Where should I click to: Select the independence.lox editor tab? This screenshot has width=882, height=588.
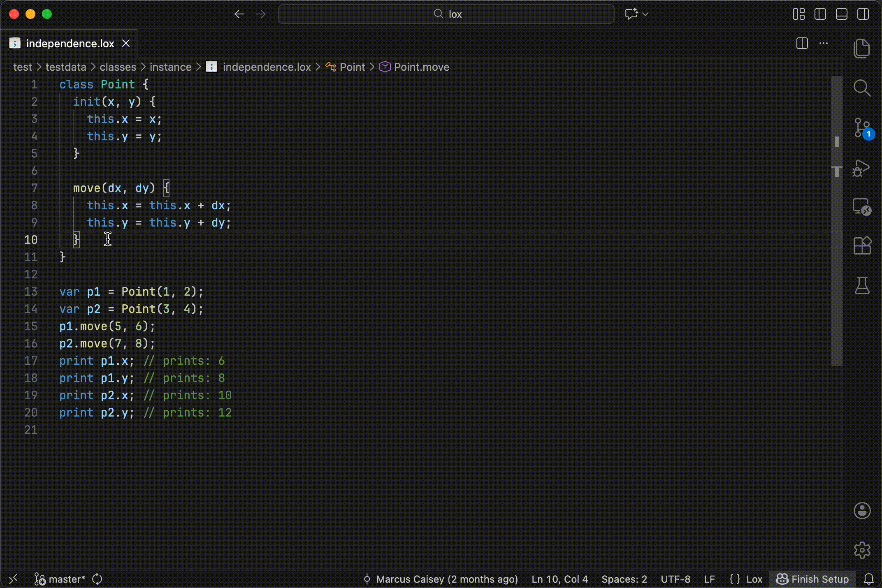click(x=70, y=44)
